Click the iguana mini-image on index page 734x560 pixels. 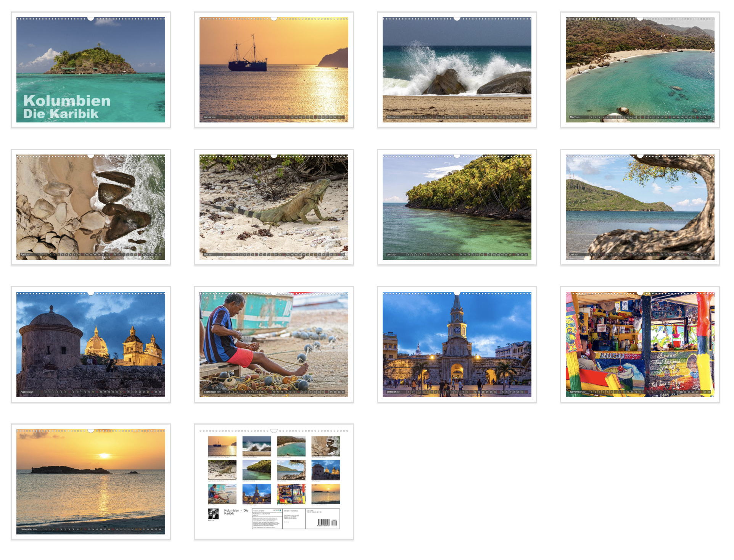(222, 470)
